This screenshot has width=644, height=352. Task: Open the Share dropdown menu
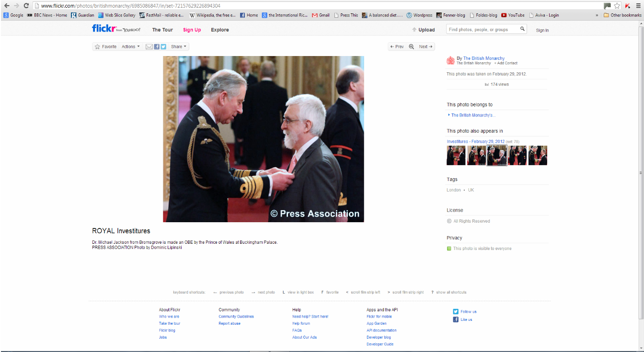179,47
